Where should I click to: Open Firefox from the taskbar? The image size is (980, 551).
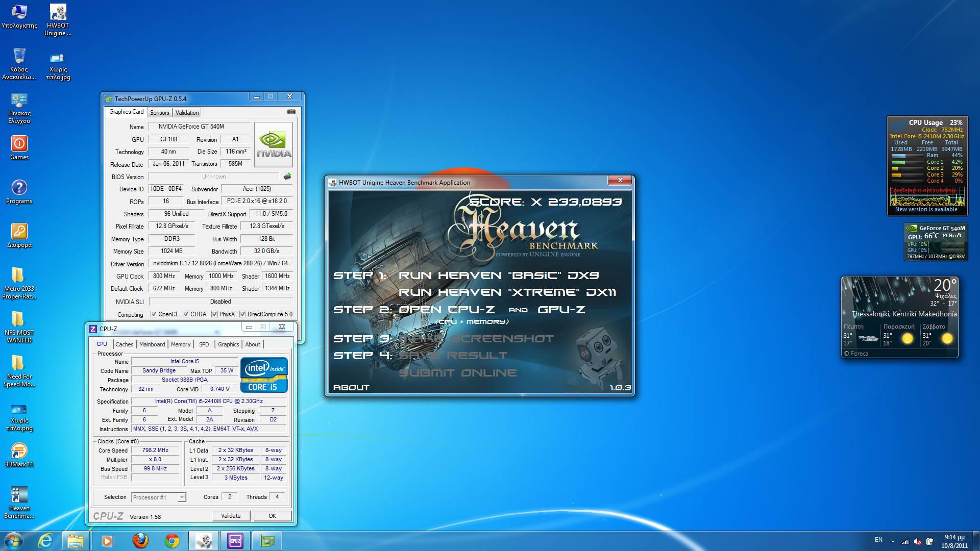point(140,541)
